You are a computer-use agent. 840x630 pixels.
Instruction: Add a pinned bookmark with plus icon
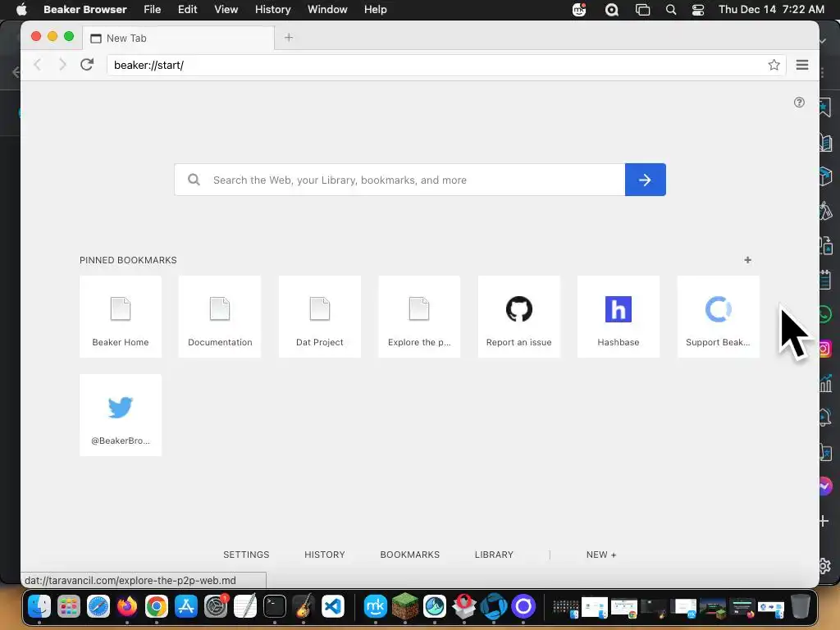click(748, 260)
